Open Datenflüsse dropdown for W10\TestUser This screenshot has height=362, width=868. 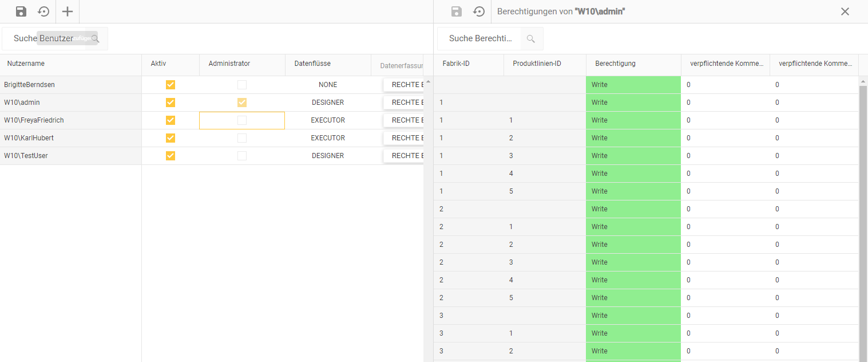point(328,156)
